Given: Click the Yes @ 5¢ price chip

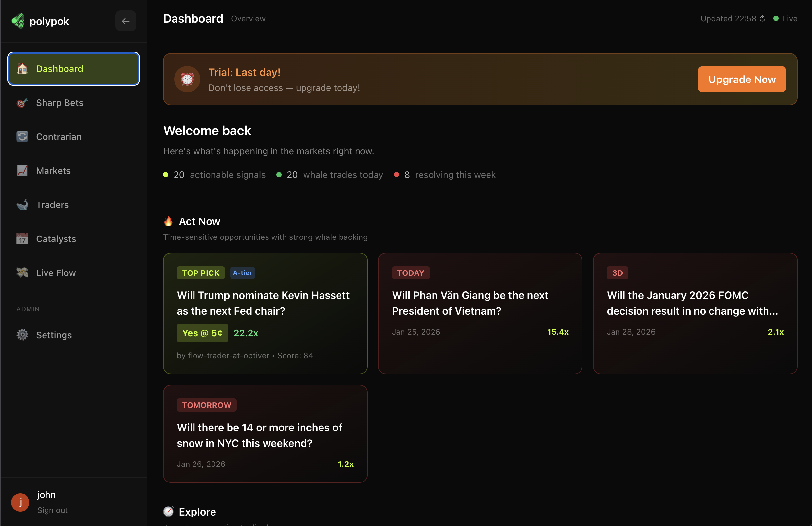Looking at the screenshot, I should click(x=202, y=333).
